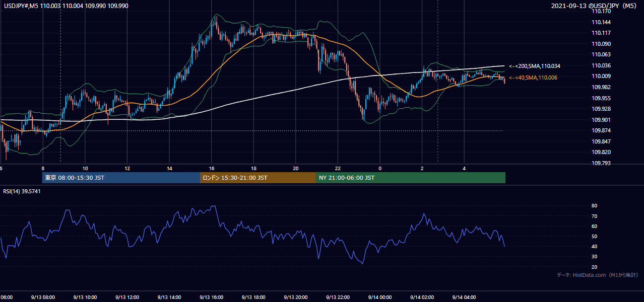644x302 pixels.
Task: Click price axis value 110.009
Action: (602, 77)
